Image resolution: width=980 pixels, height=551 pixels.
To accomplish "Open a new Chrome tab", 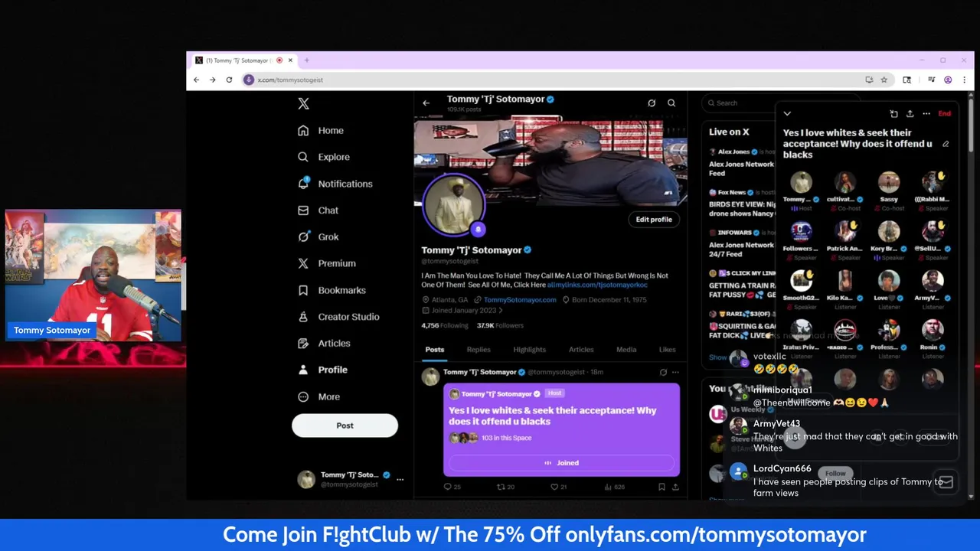I will pyautogui.click(x=306, y=60).
